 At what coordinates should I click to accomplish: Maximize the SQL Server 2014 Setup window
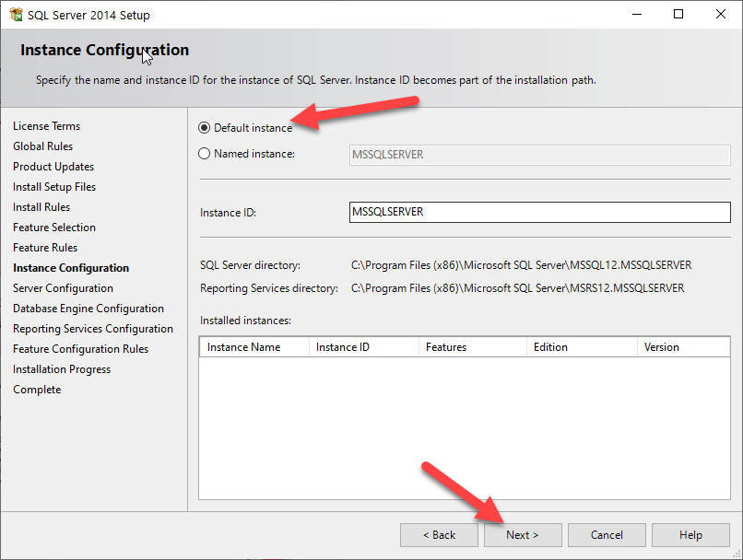(x=678, y=14)
